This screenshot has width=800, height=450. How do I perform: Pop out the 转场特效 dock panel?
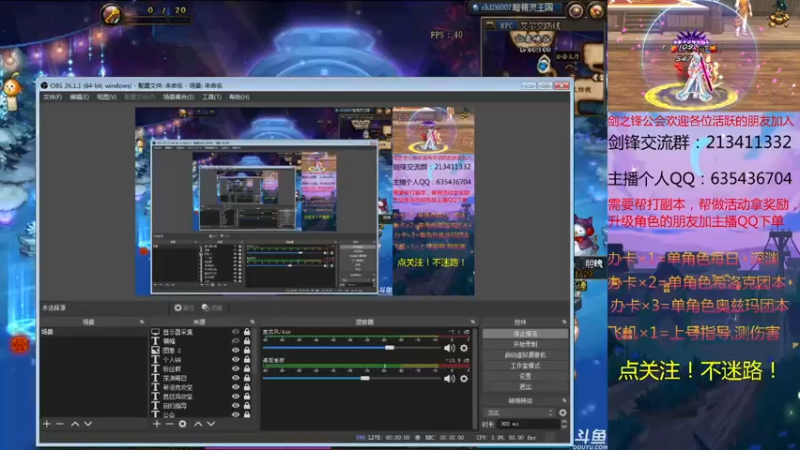(564, 401)
